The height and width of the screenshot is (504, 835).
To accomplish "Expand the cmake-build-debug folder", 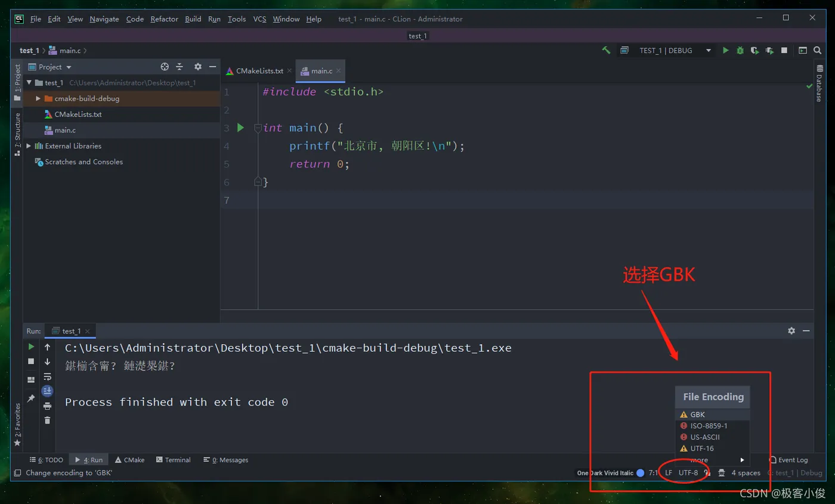I will click(x=38, y=98).
